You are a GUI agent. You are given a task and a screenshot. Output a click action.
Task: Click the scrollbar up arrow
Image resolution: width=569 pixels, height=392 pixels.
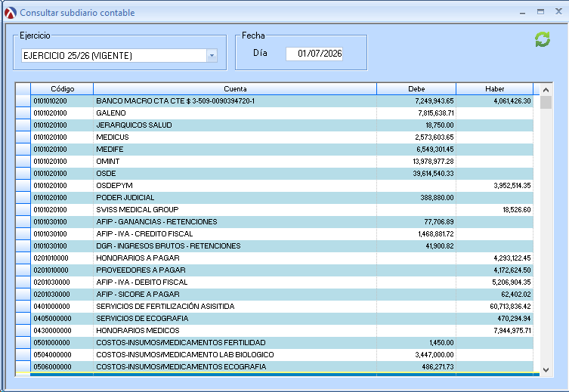(x=546, y=90)
